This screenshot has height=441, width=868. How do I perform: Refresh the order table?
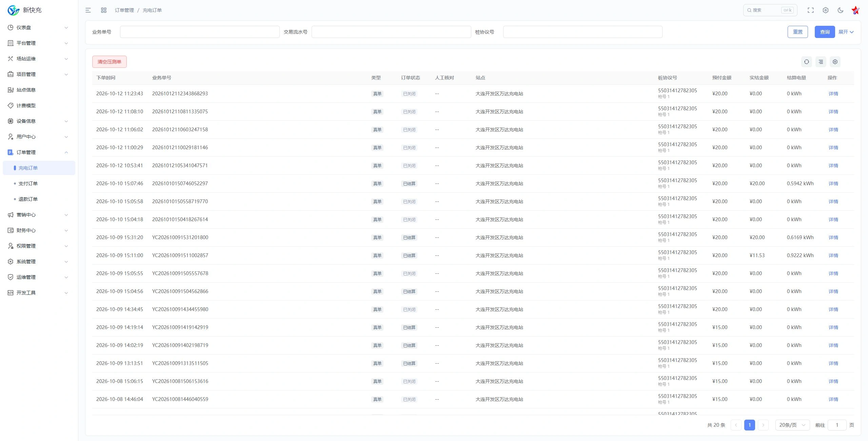click(x=807, y=62)
